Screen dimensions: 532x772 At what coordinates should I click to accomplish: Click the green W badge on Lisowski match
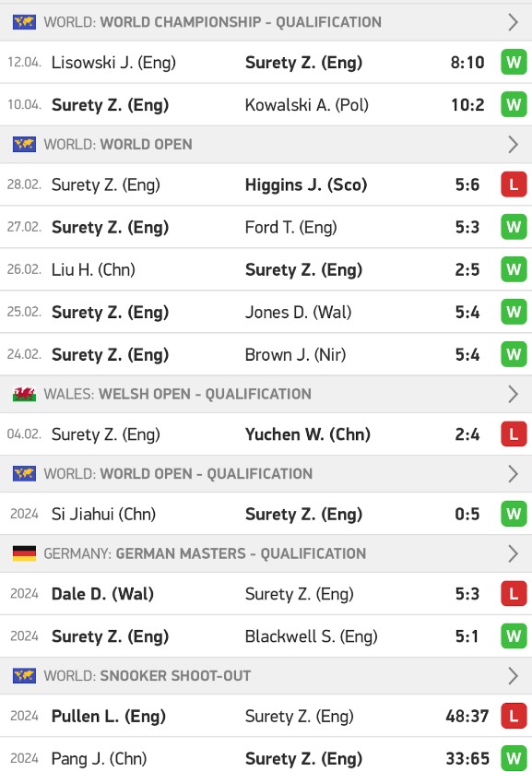(514, 63)
